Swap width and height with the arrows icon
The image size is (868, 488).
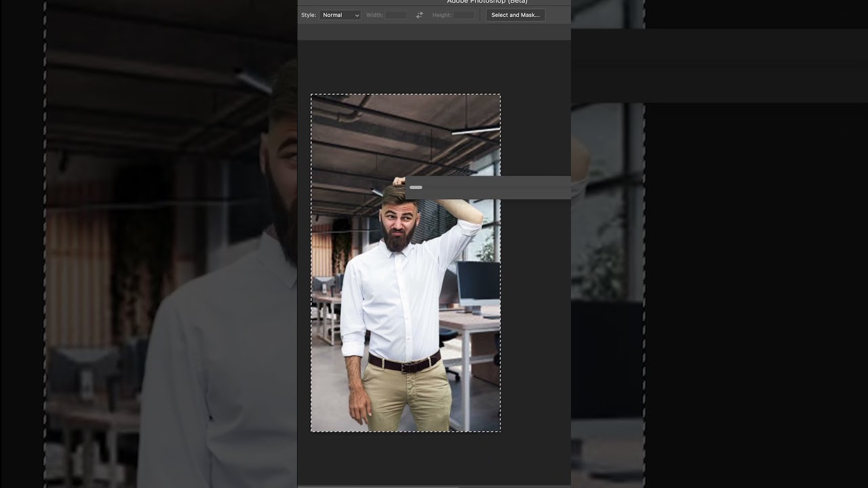(419, 15)
